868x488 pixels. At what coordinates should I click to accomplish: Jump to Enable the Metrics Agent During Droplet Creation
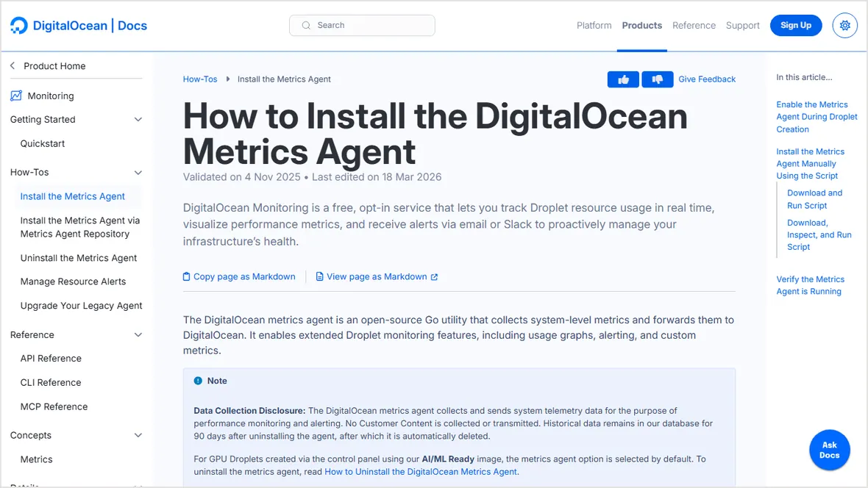(x=817, y=117)
